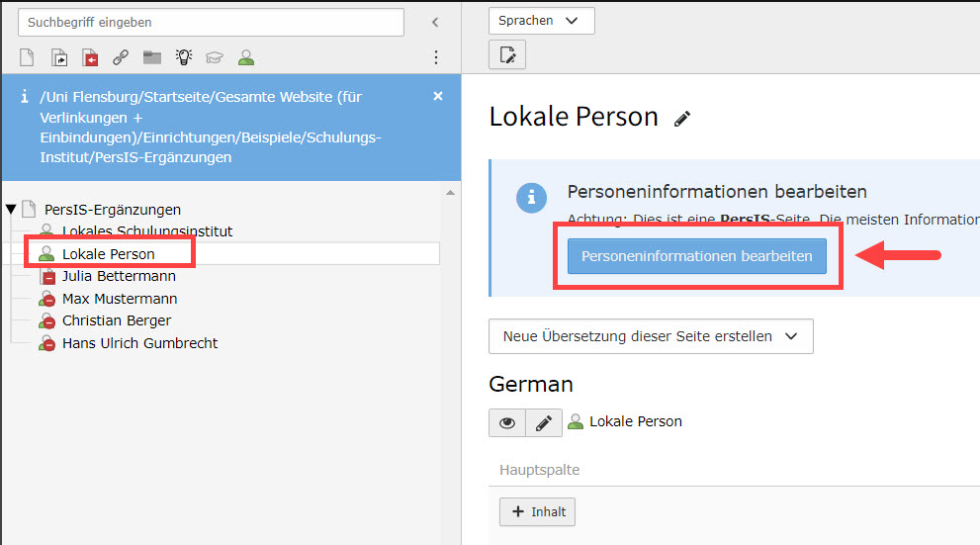
Task: Click the folder icon in tree toolbar
Action: pyautogui.click(x=151, y=57)
